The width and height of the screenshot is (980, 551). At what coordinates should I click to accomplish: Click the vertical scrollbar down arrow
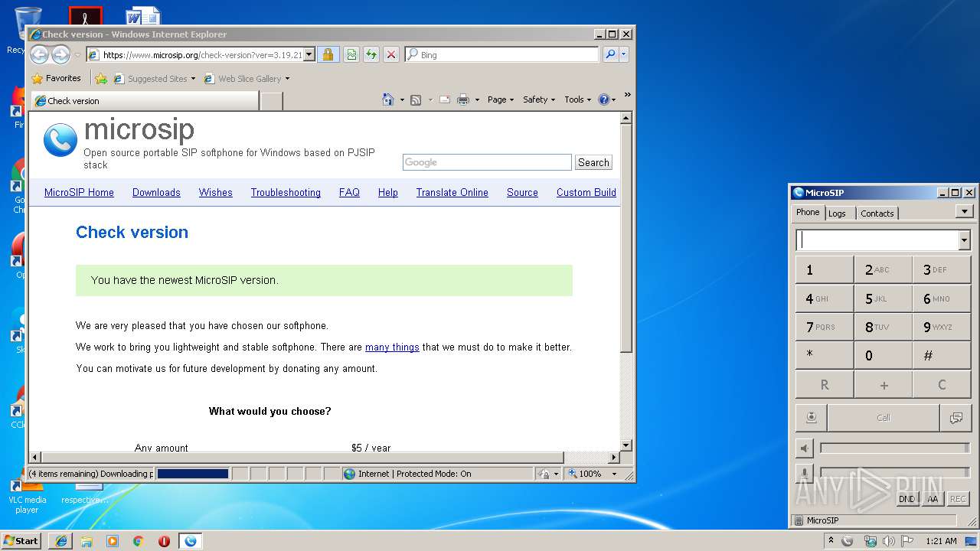point(626,445)
